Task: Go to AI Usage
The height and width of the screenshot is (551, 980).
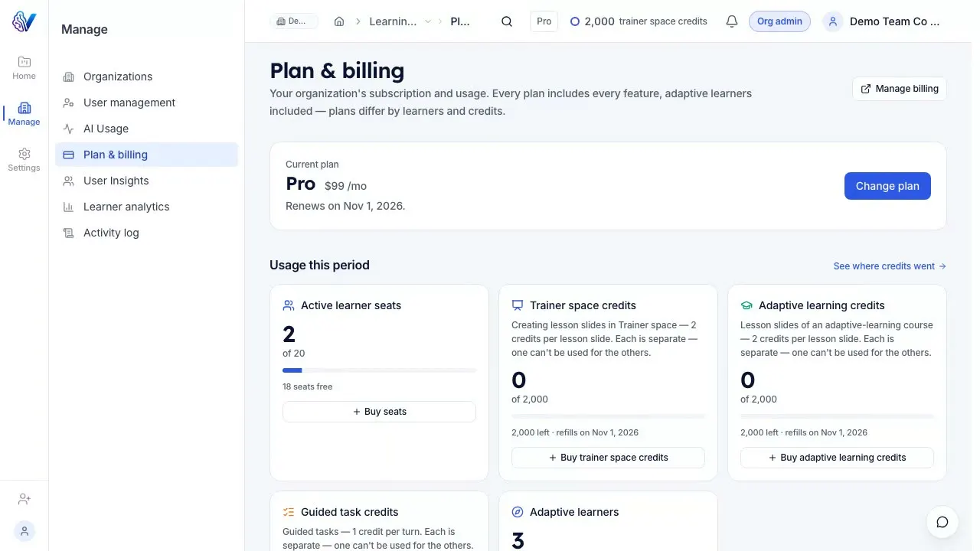Action: [146, 129]
